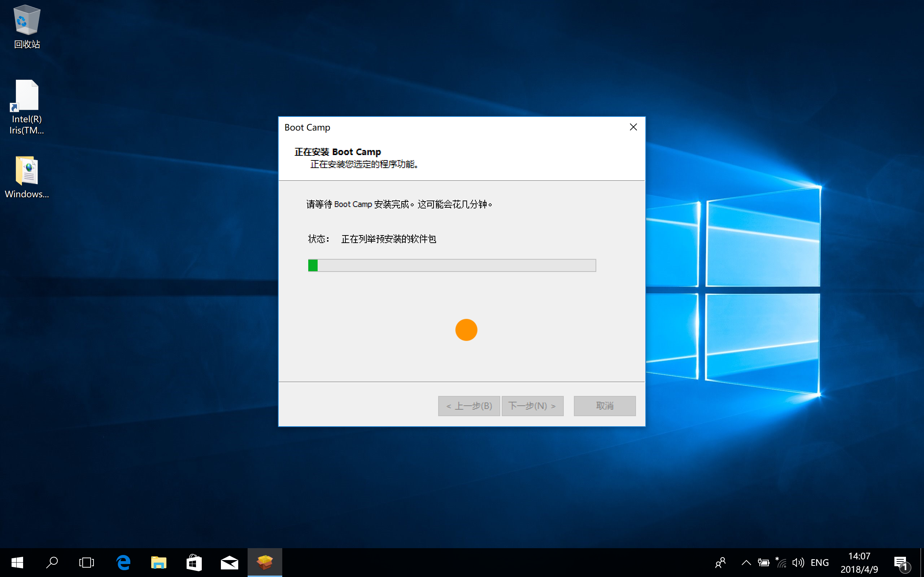Open the People icon in system tray
Image resolution: width=924 pixels, height=577 pixels.
coord(720,563)
